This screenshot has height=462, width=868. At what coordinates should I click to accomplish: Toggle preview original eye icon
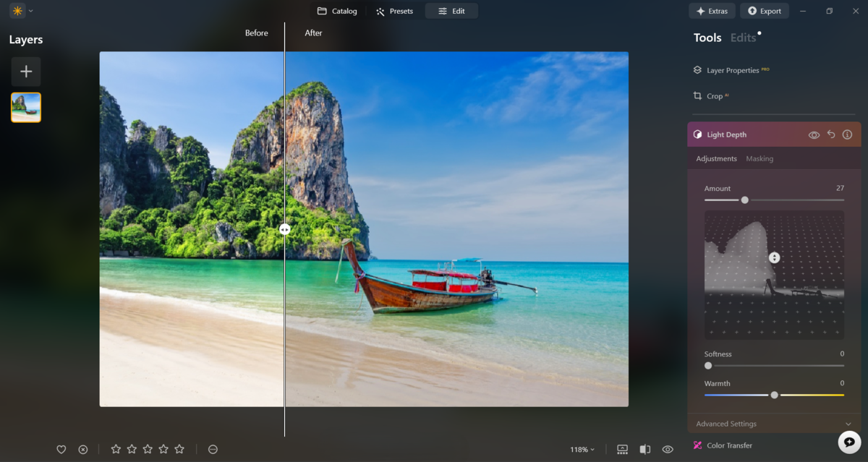668,450
